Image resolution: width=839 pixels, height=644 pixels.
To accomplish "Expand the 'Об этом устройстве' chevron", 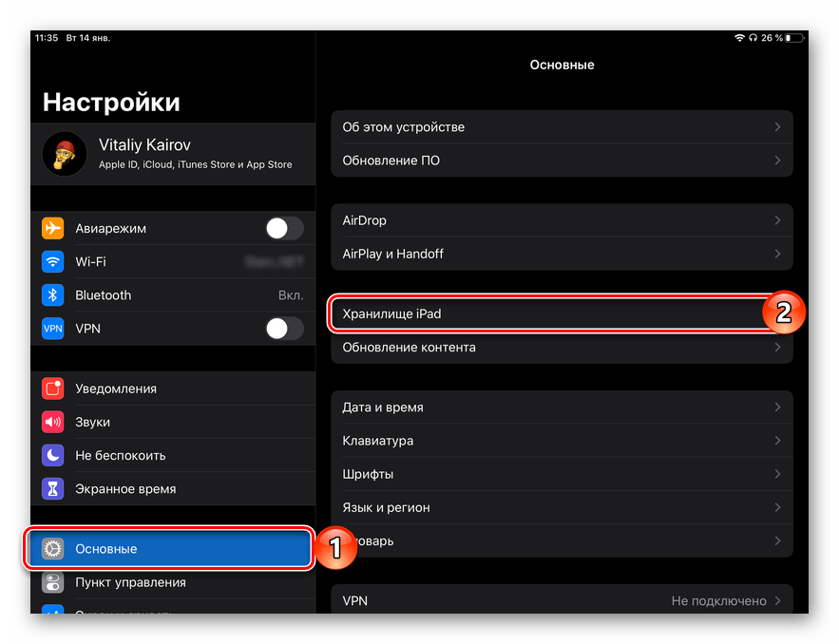I will coord(777,127).
